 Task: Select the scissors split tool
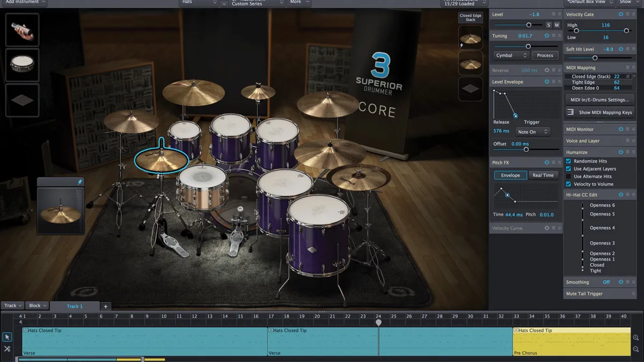point(7,349)
